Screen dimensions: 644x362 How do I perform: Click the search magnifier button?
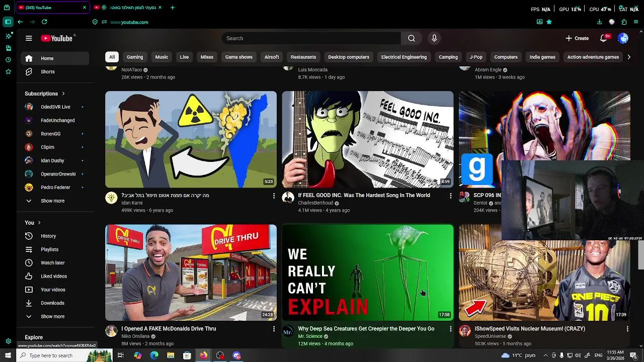click(x=412, y=38)
